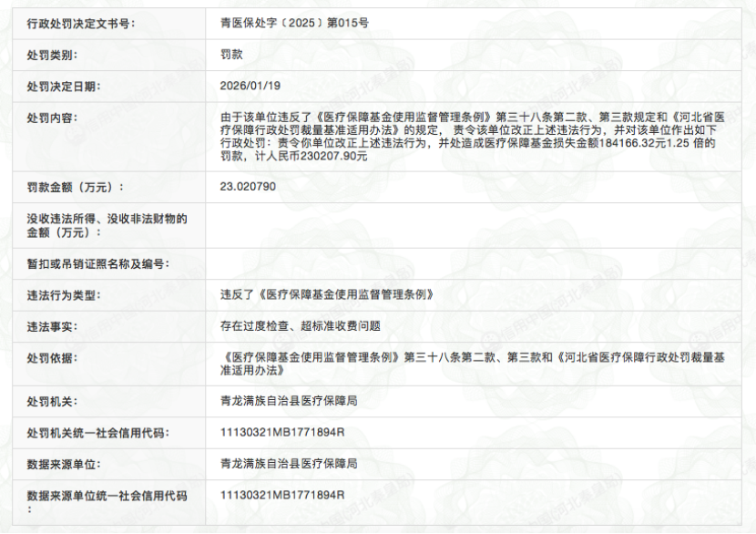Click the 违法事实 value 存在过度检查、超标准收费问题
The height and width of the screenshot is (534, 756).
[300, 325]
